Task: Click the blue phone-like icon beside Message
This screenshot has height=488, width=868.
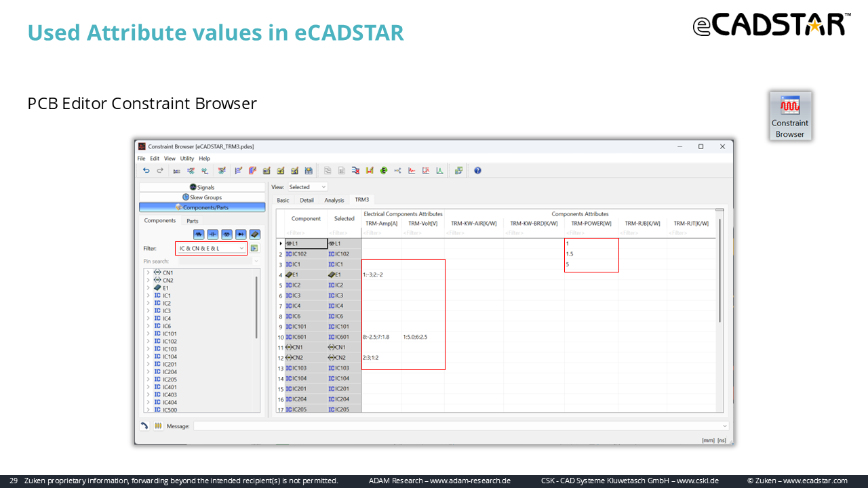Action: [144, 426]
